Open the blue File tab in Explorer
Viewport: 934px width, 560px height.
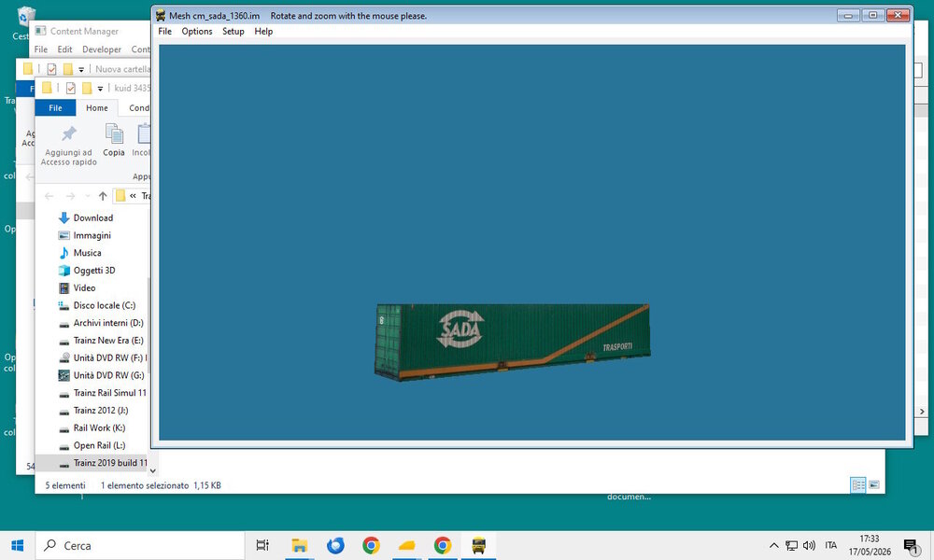55,107
